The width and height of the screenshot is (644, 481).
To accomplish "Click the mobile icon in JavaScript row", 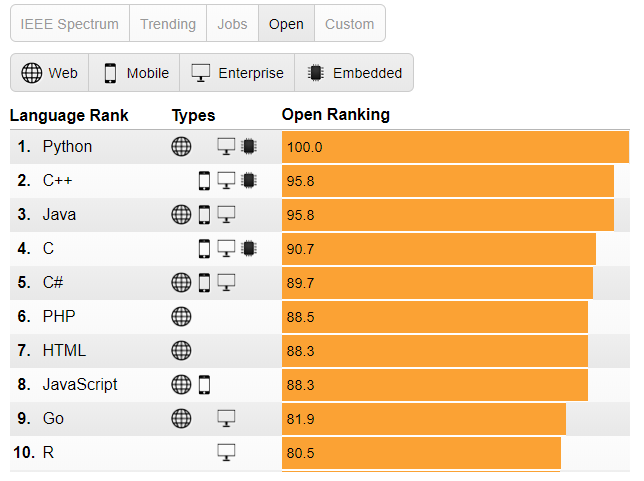I will click(x=205, y=385).
